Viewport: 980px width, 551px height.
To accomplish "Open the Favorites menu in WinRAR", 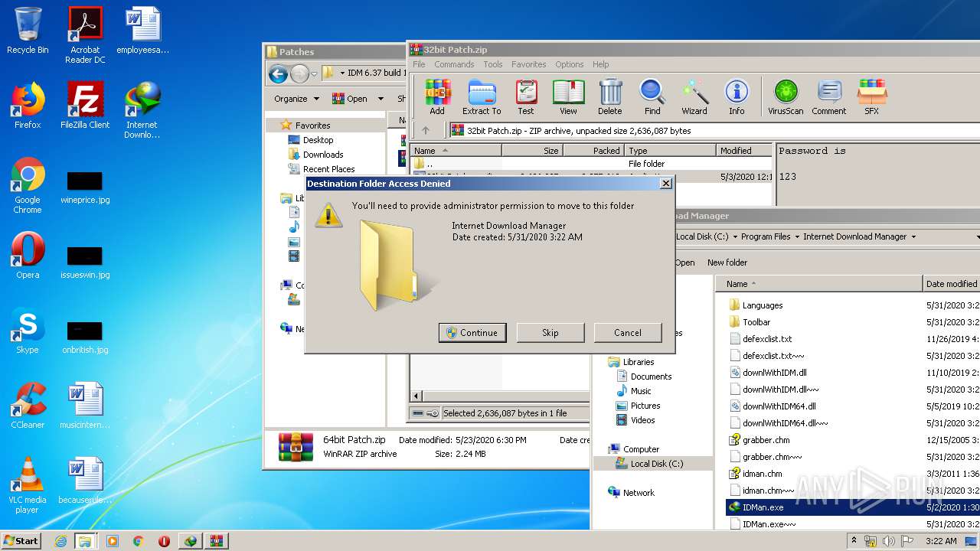I will tap(529, 64).
